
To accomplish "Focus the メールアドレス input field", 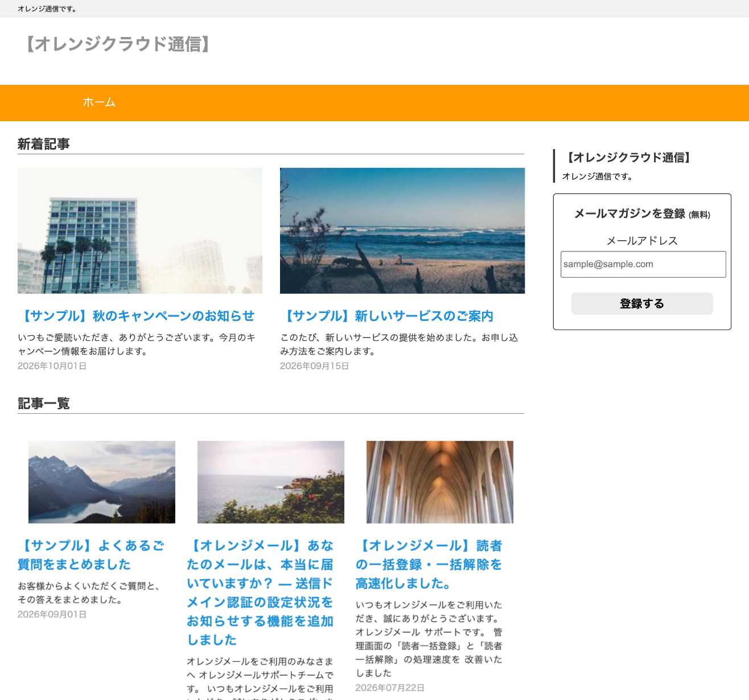I will pyautogui.click(x=643, y=265).
